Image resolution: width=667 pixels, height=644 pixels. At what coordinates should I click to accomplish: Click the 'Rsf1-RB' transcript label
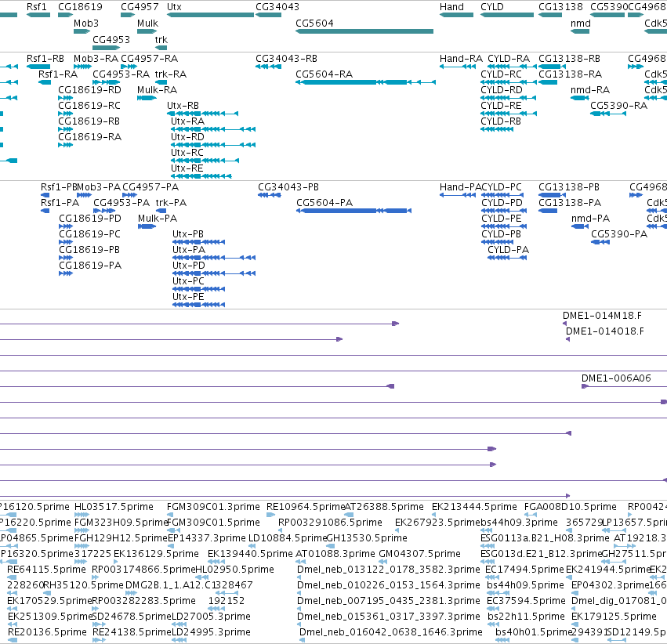tap(45, 59)
